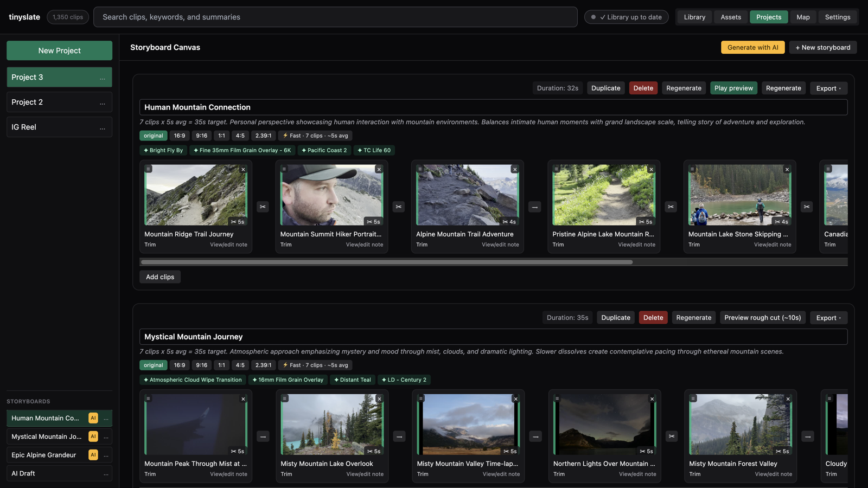Click drag handle icon on Pristine Alpine Lake clip

[556, 169]
